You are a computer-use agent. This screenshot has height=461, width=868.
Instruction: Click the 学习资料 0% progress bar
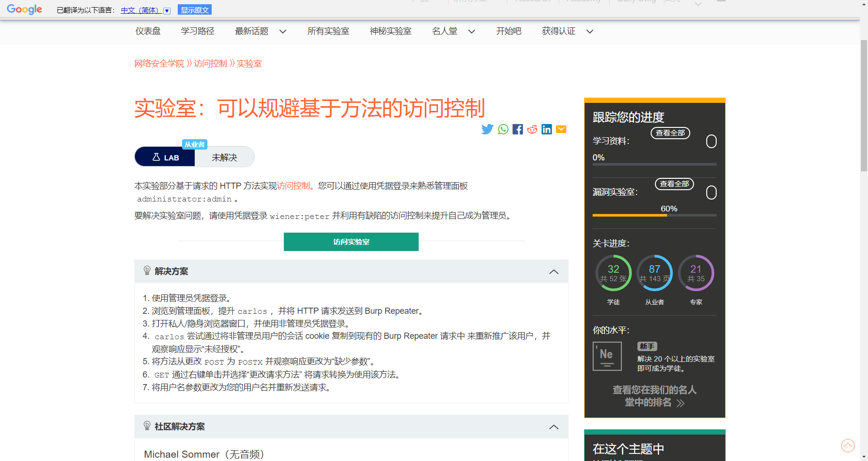click(654, 164)
